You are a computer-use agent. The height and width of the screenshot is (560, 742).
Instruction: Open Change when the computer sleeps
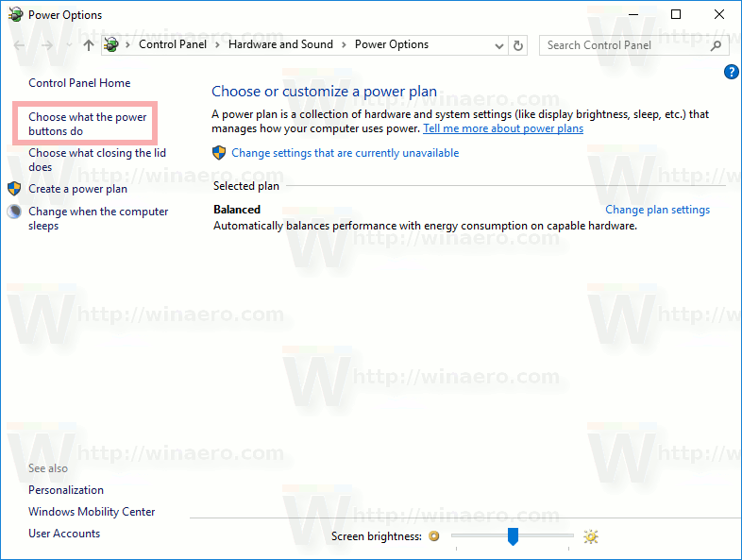coord(98,218)
